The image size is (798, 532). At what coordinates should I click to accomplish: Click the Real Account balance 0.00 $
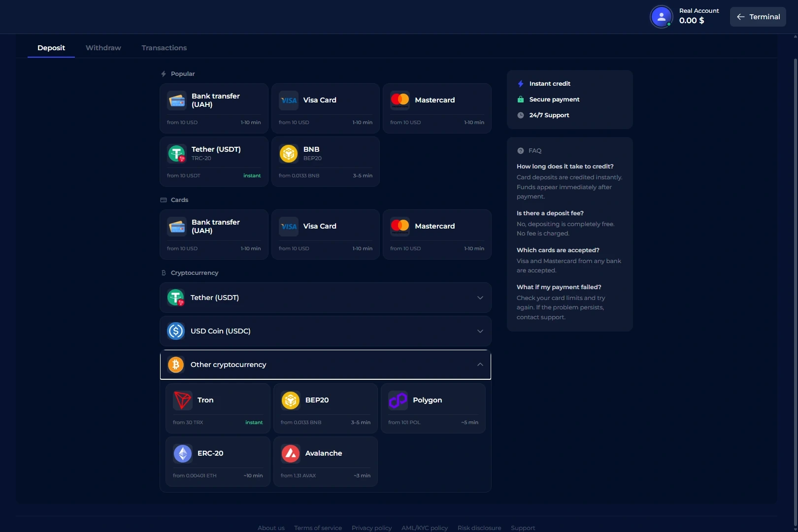tap(692, 20)
